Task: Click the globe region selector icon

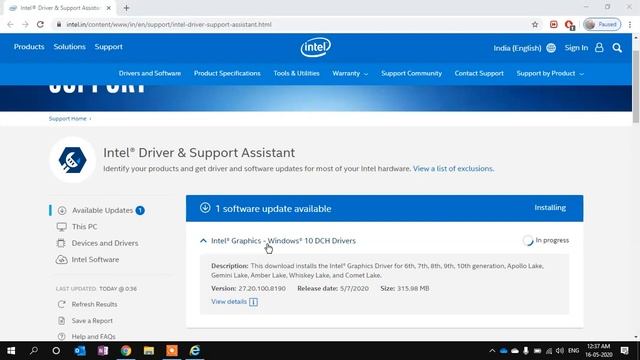Action: 551,48
